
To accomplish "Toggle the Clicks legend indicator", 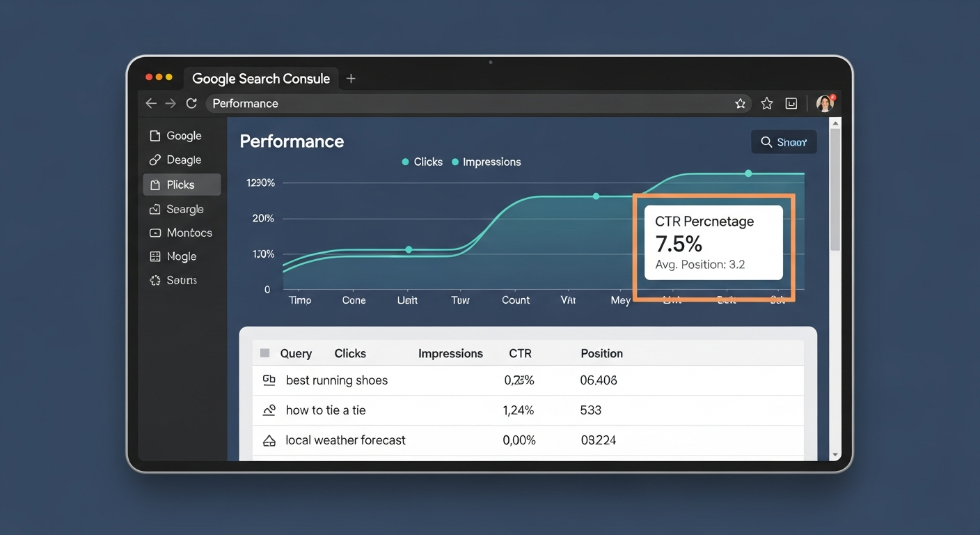I will pyautogui.click(x=406, y=162).
